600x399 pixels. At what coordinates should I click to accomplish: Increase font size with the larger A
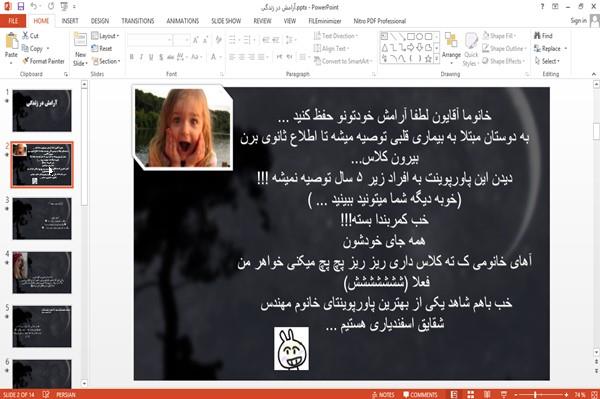click(x=196, y=40)
